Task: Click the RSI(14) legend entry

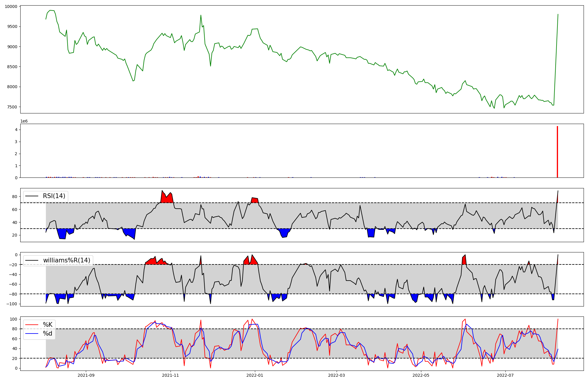Action: tap(54, 196)
